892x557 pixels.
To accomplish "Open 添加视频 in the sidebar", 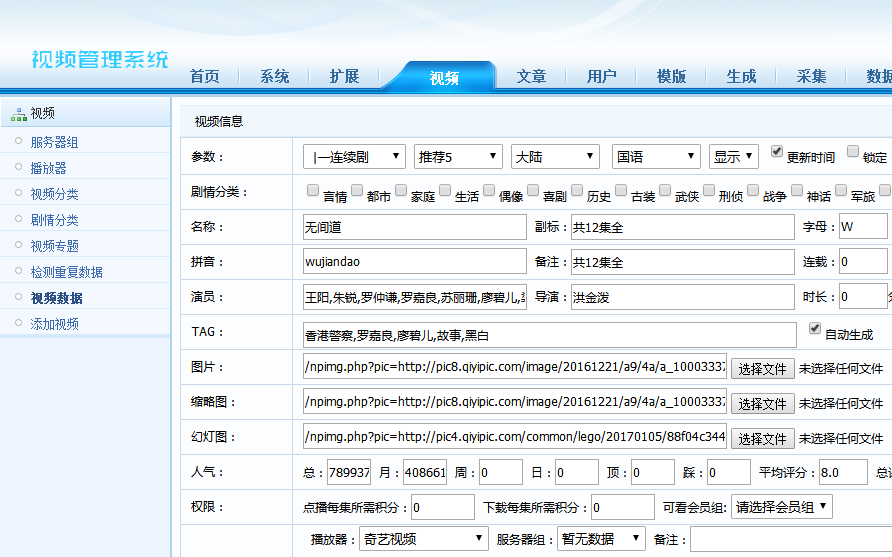I will pyautogui.click(x=54, y=324).
